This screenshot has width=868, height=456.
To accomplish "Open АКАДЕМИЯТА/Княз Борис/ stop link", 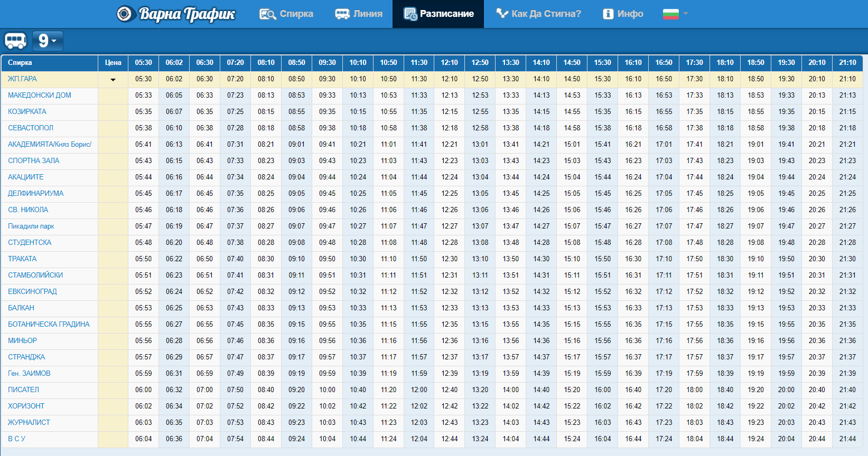I will click(50, 144).
